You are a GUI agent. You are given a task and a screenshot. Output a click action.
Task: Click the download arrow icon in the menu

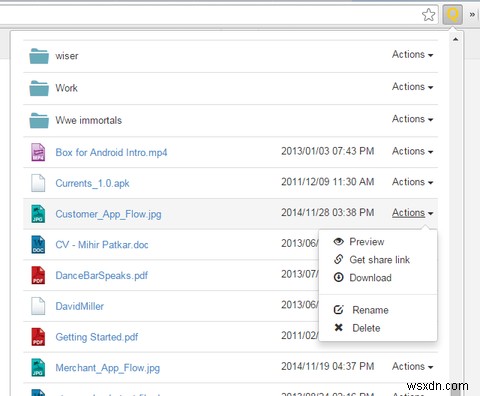click(339, 277)
